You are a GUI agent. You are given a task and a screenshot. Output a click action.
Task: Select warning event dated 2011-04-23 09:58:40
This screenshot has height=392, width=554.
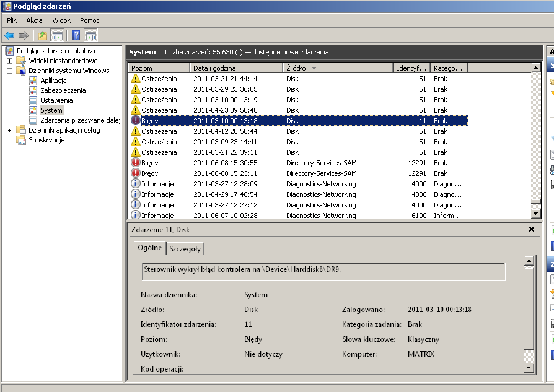pos(299,110)
